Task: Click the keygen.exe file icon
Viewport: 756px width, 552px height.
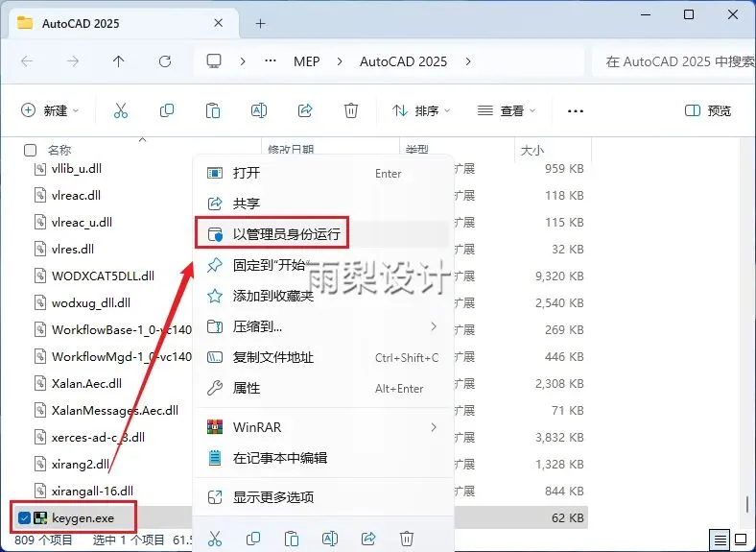Action: click(40, 517)
